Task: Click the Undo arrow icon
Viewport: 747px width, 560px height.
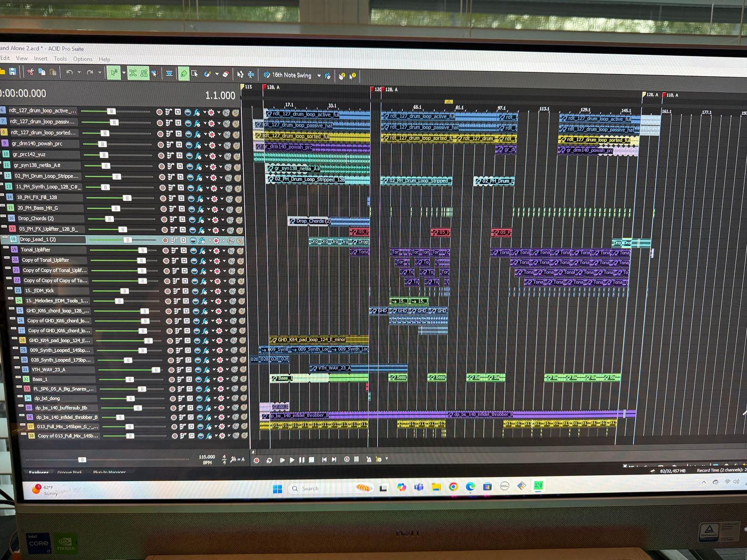Action: pos(69,72)
